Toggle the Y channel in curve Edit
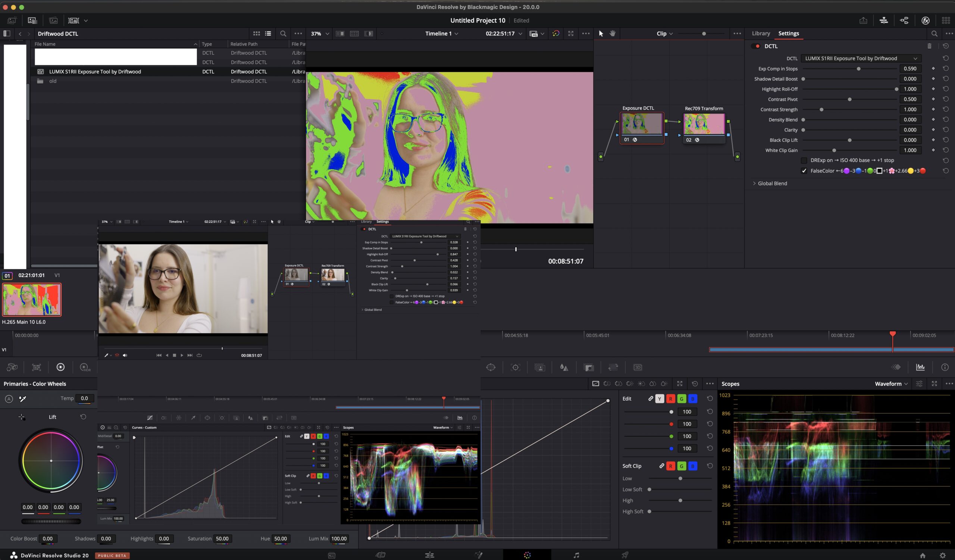Screen dimensions: 955x560 (660, 398)
